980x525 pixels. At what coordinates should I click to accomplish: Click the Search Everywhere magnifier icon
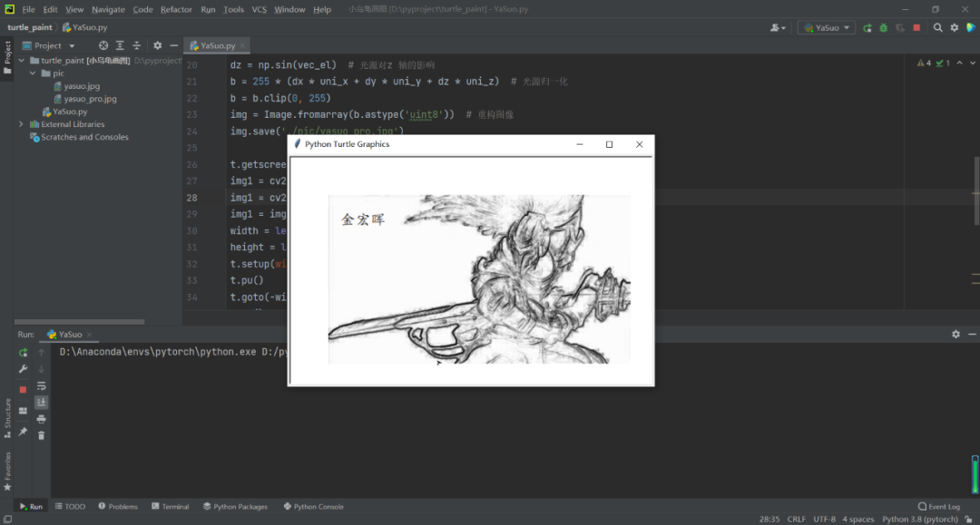click(x=937, y=27)
